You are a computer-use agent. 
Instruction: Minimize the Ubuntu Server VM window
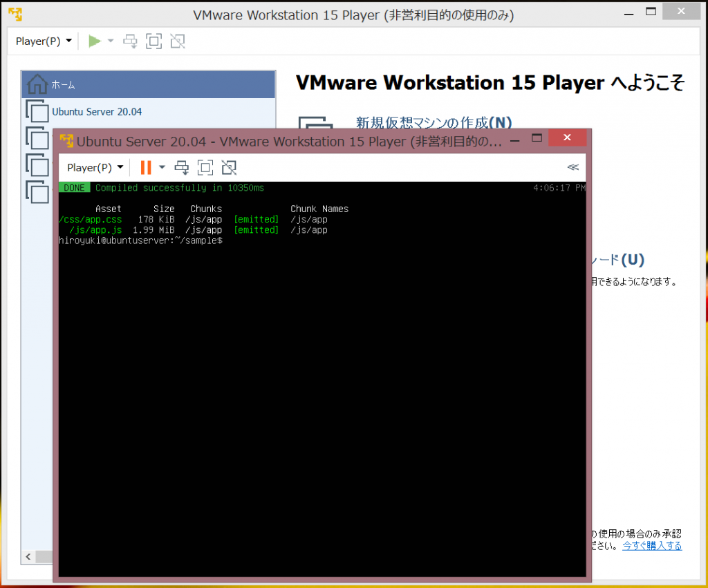514,141
